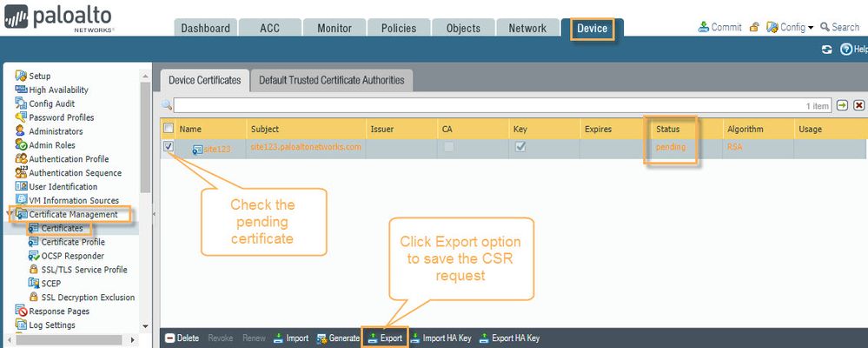
Task: Toggle the select-all checkbox in table header
Action: pos(169,129)
